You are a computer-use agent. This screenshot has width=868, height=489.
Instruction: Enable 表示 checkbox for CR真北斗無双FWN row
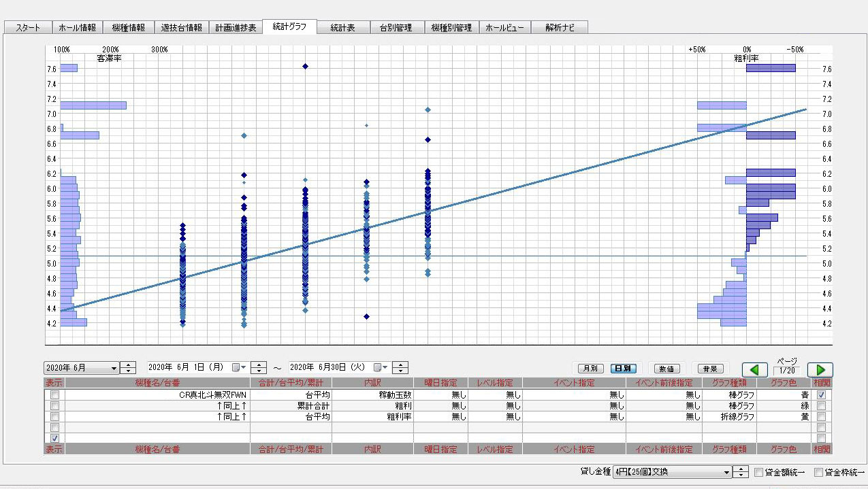click(x=54, y=394)
